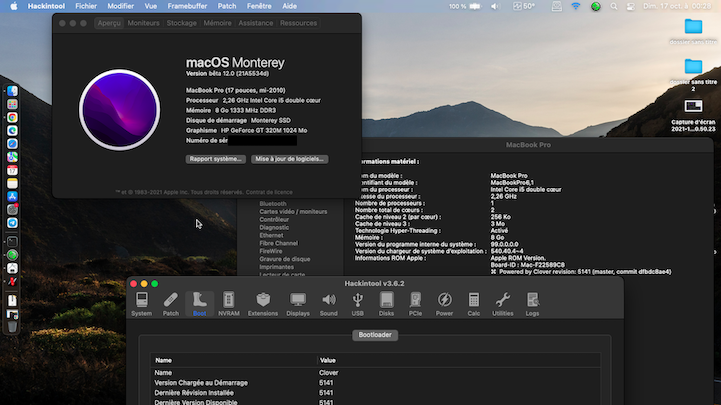Open the PCIe toolbar icon
This screenshot has width=721, height=405.
tap(415, 304)
